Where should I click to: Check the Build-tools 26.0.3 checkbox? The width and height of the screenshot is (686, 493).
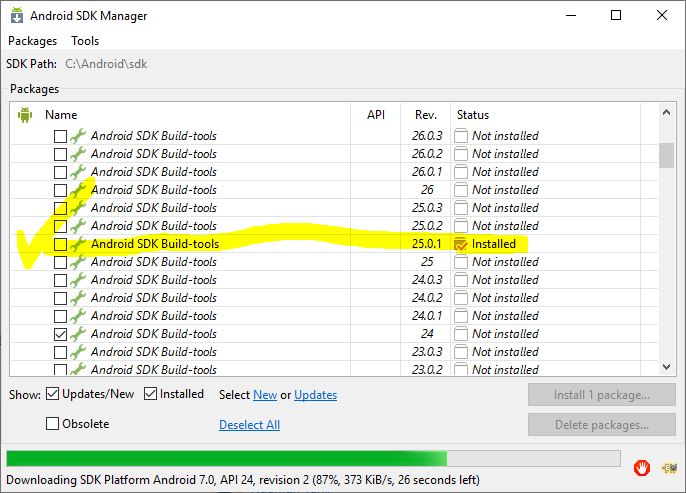click(x=60, y=136)
